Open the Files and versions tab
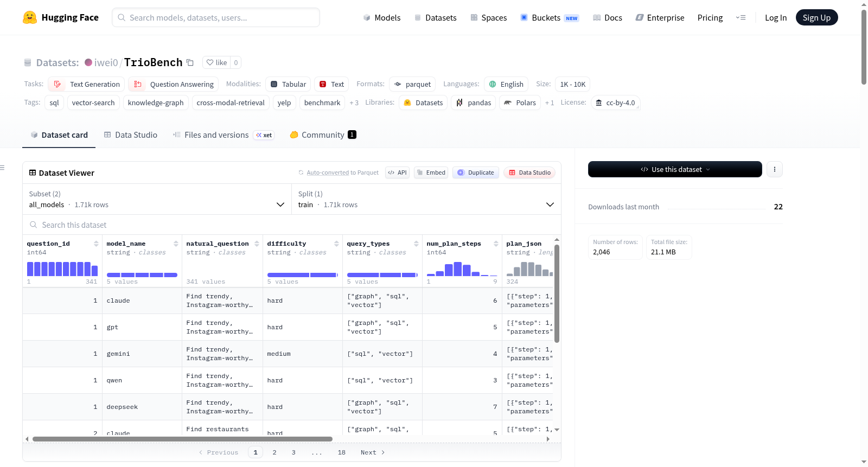Viewport: 868px width, 467px height. point(224,135)
